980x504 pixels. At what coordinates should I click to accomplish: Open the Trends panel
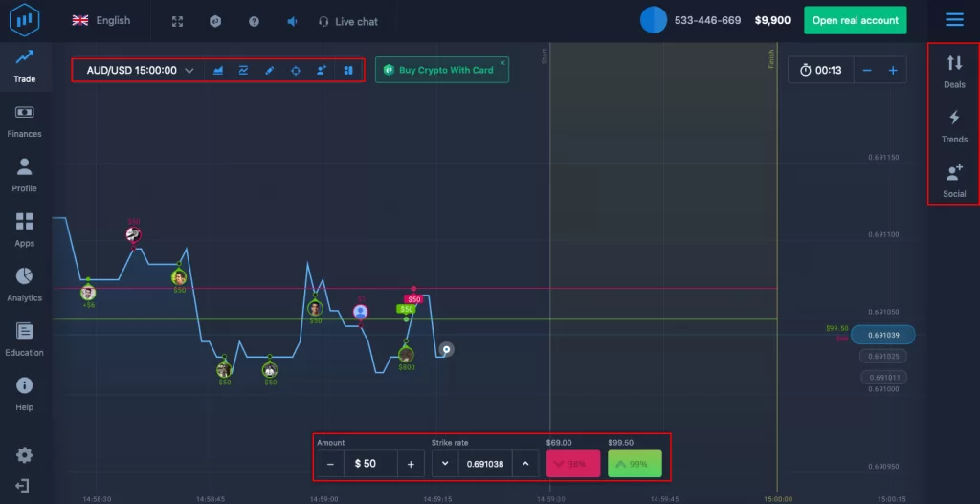[954, 125]
